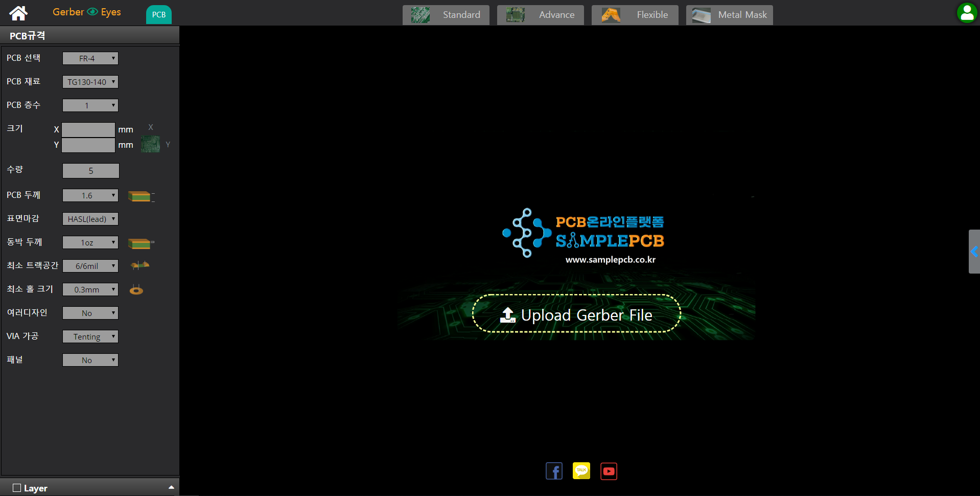
Task: Open the 표면마감 HASL(lead) dropdown
Action: point(90,219)
